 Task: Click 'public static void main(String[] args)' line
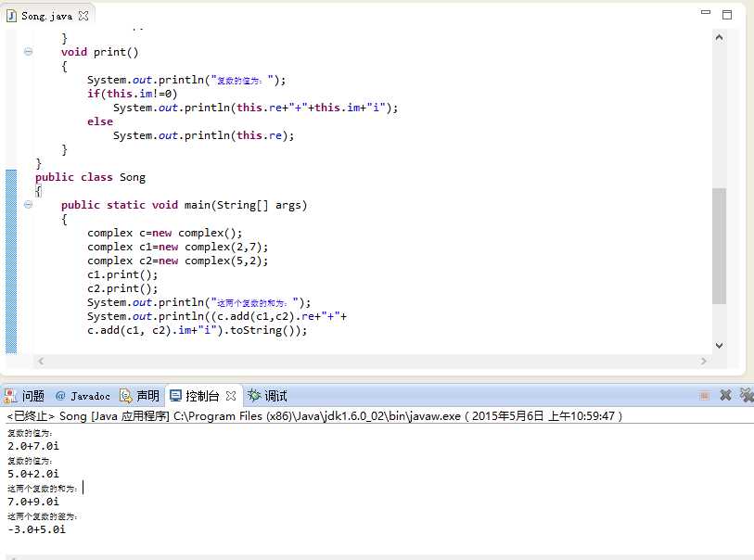pyautogui.click(x=184, y=205)
